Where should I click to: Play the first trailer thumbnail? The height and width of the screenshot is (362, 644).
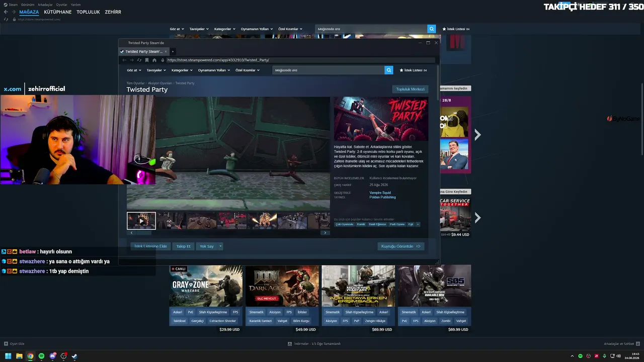[141, 221]
